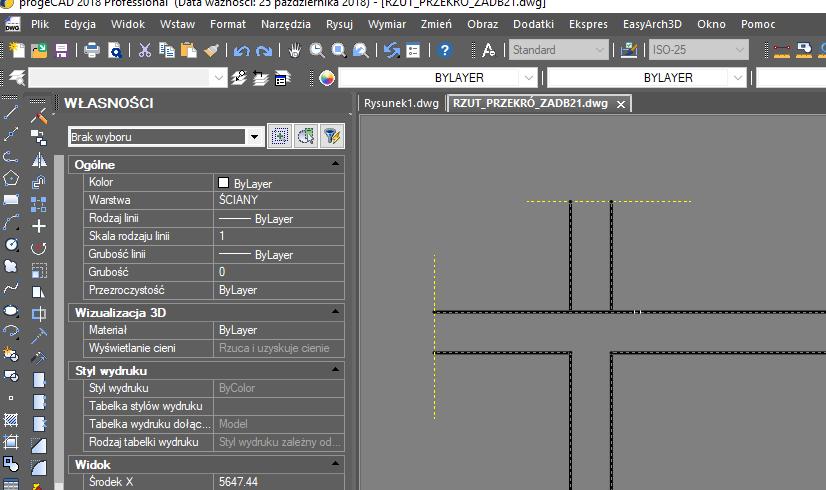Paste from clipboard icon
The image size is (826, 490).
coord(189,50)
